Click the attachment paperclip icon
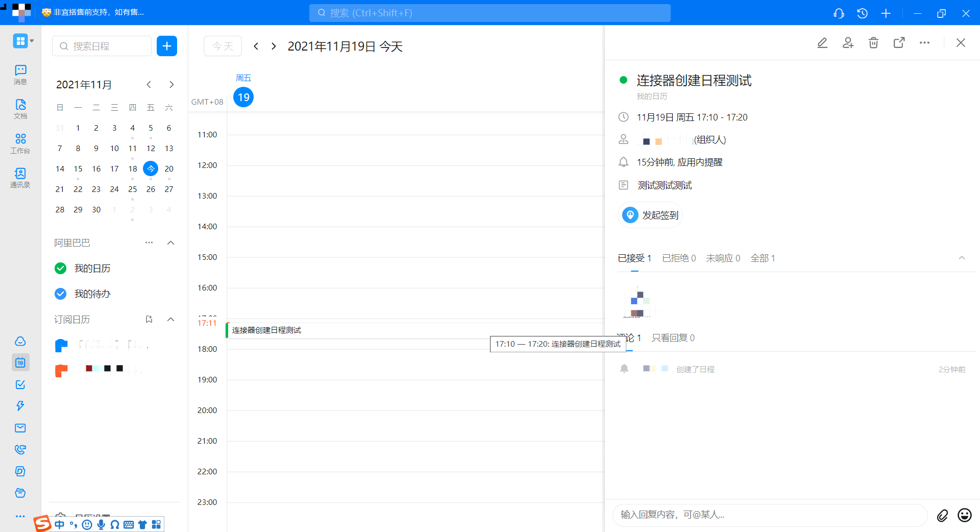 click(942, 516)
